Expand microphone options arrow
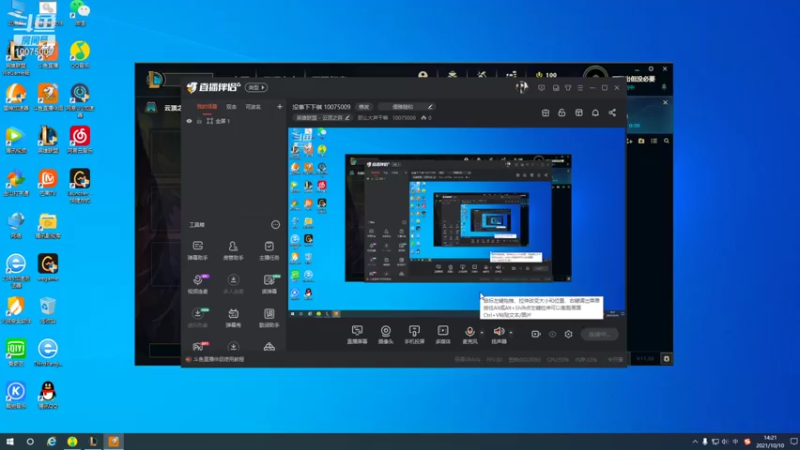This screenshot has width=800, height=450. [482, 333]
